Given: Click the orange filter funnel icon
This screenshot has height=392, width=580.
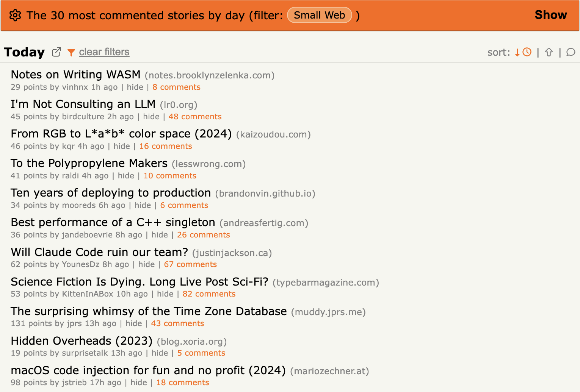Looking at the screenshot, I should click(71, 52).
